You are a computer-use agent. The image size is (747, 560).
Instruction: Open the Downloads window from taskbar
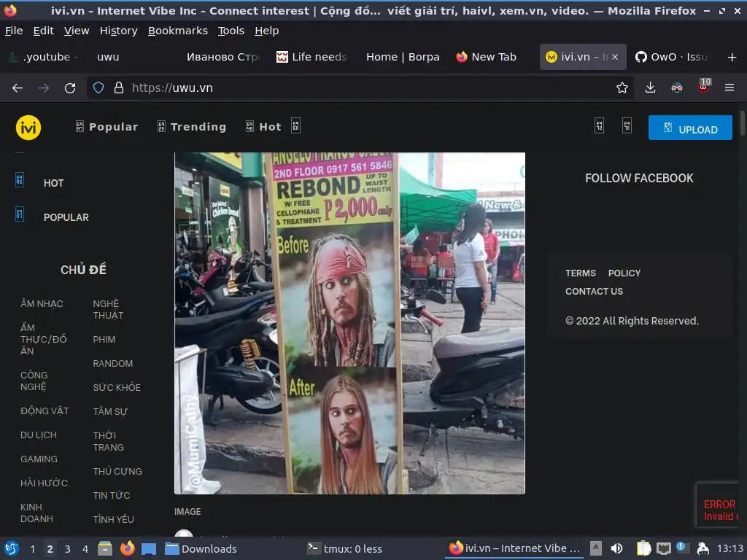tap(201, 548)
